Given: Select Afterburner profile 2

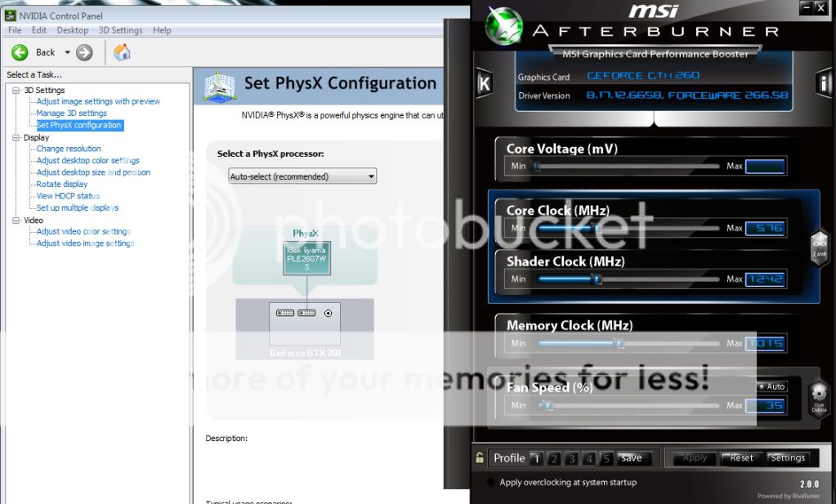Looking at the screenshot, I should (554, 458).
